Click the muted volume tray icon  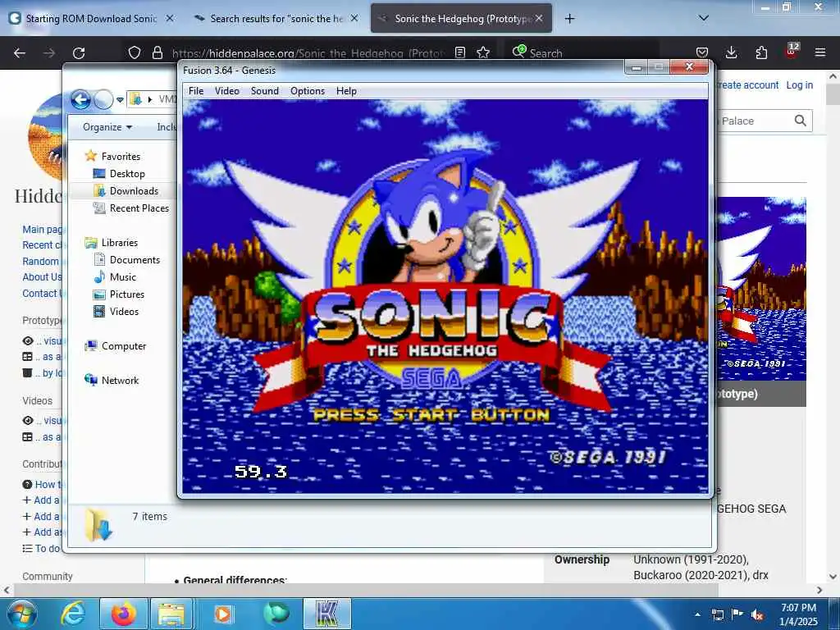click(x=757, y=614)
